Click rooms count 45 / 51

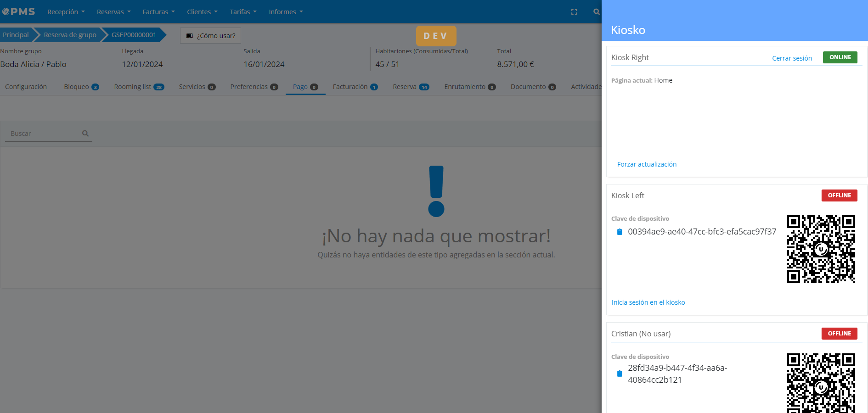click(x=387, y=64)
